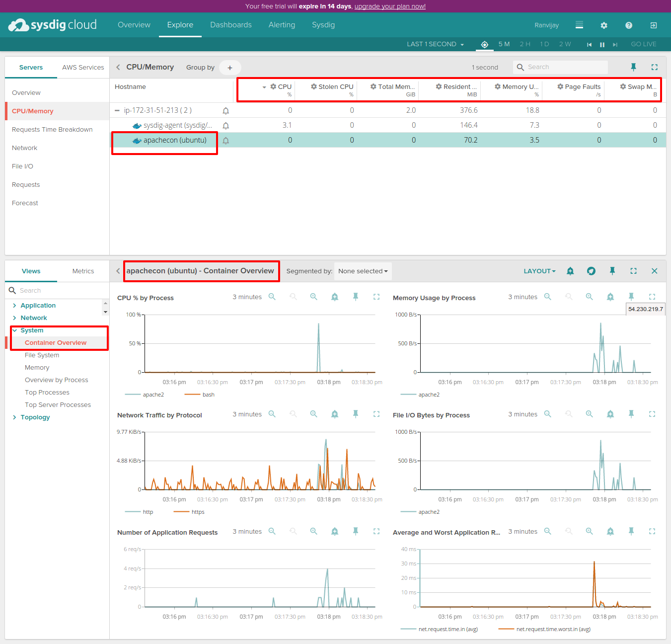Open Requests Time Breakdown view
The height and width of the screenshot is (644, 671).
coord(52,130)
